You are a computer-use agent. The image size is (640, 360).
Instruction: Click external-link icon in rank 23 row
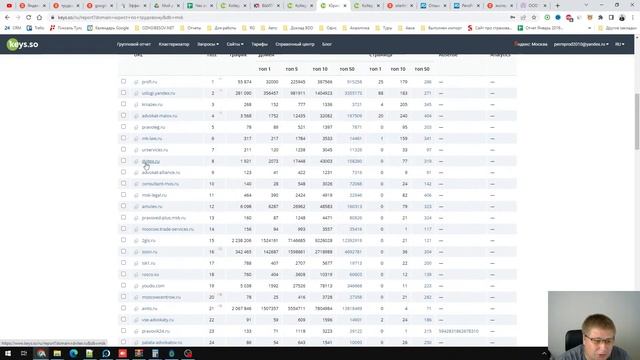(x=136, y=331)
